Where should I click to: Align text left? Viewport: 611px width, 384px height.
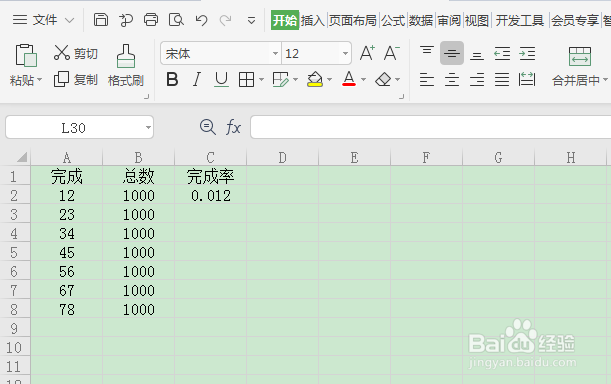click(x=427, y=80)
